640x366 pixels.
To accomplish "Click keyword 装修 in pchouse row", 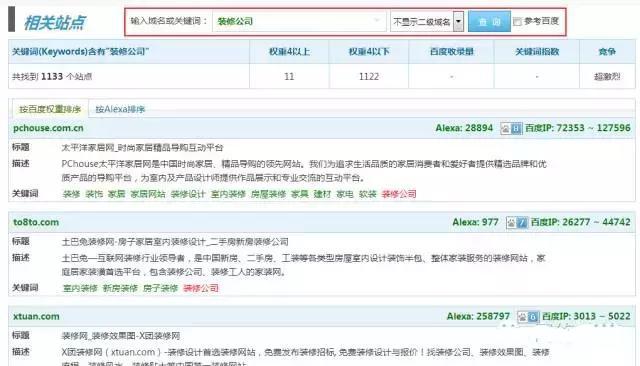I will click(x=71, y=194).
